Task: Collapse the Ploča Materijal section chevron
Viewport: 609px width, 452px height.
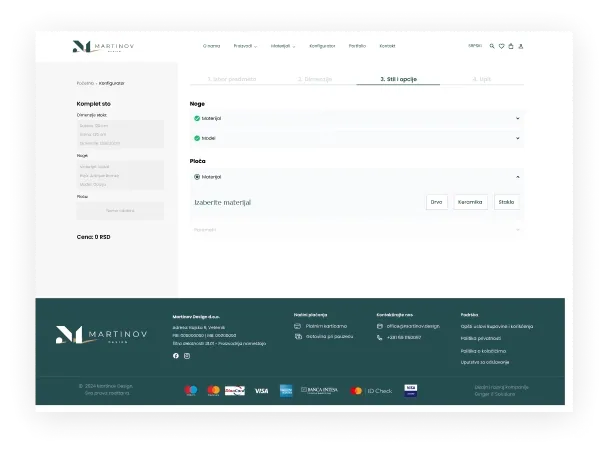Action: click(x=518, y=177)
